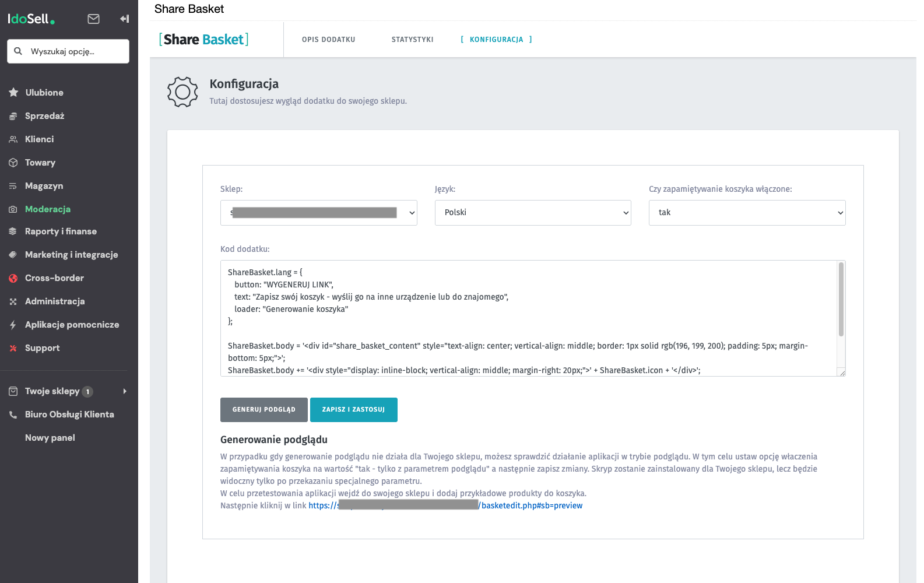Open Biuro Obsługi Klienta link
The width and height of the screenshot is (924, 583).
(x=69, y=415)
